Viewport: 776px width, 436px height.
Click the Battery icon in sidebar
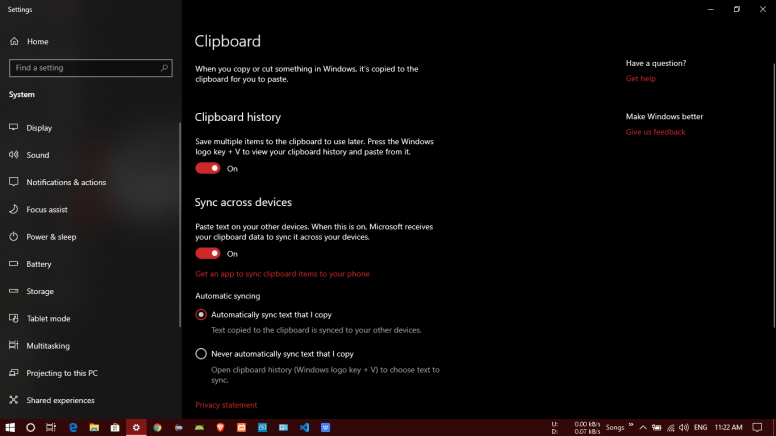click(x=14, y=264)
